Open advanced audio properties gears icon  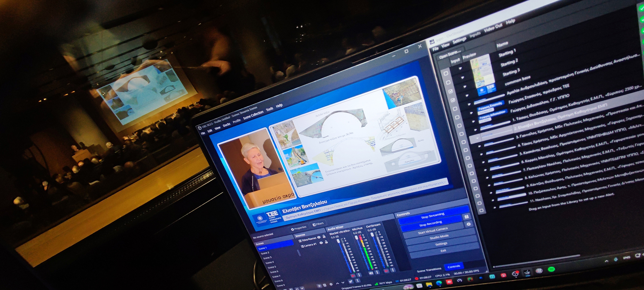coord(351,281)
